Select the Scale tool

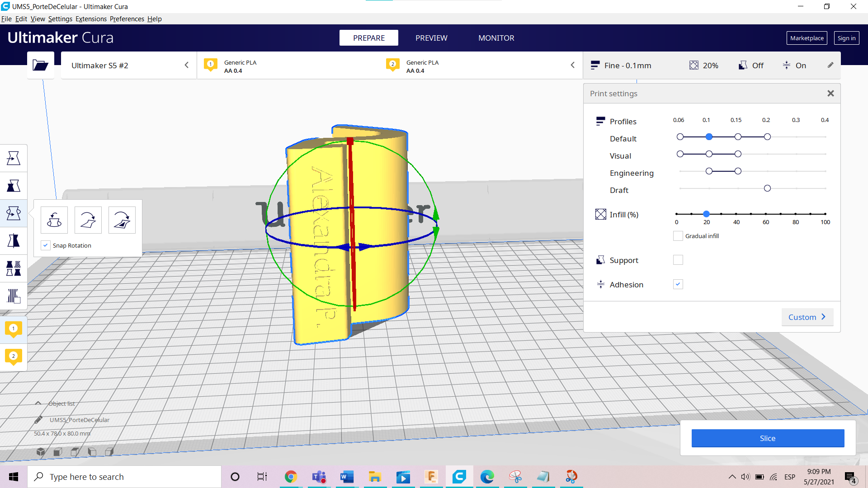click(14, 186)
